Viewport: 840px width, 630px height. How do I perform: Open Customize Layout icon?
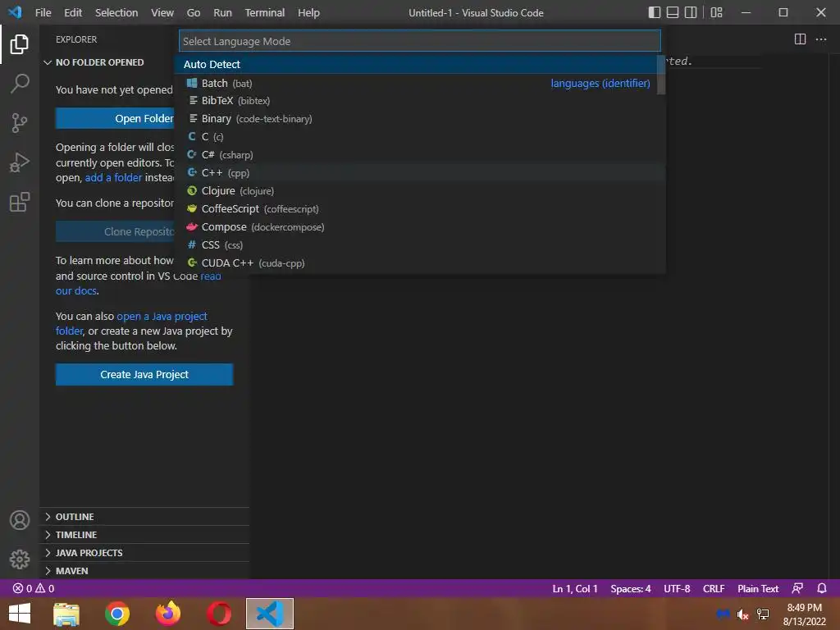(x=716, y=12)
